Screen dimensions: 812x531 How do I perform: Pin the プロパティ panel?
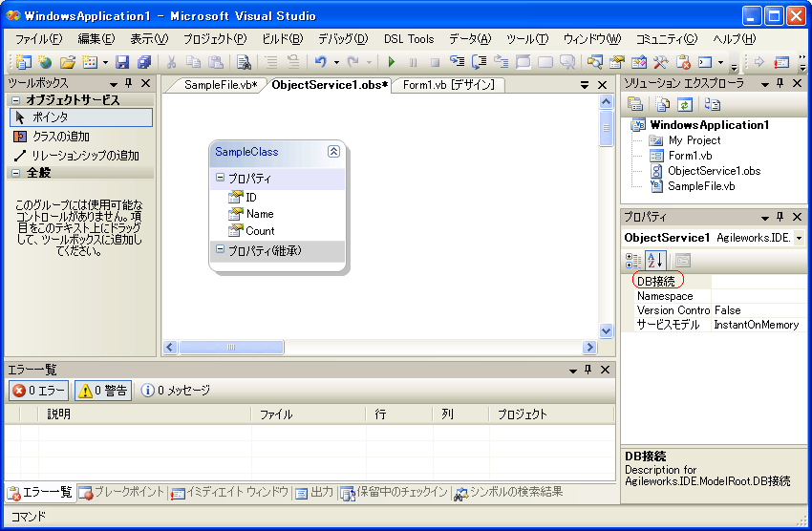coord(780,217)
